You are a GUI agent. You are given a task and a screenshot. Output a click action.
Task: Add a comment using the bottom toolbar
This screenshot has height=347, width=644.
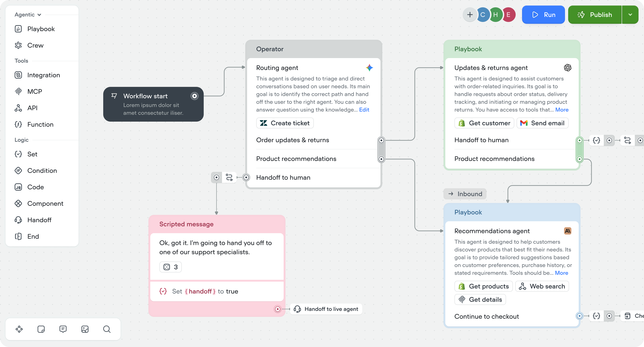[x=63, y=329]
